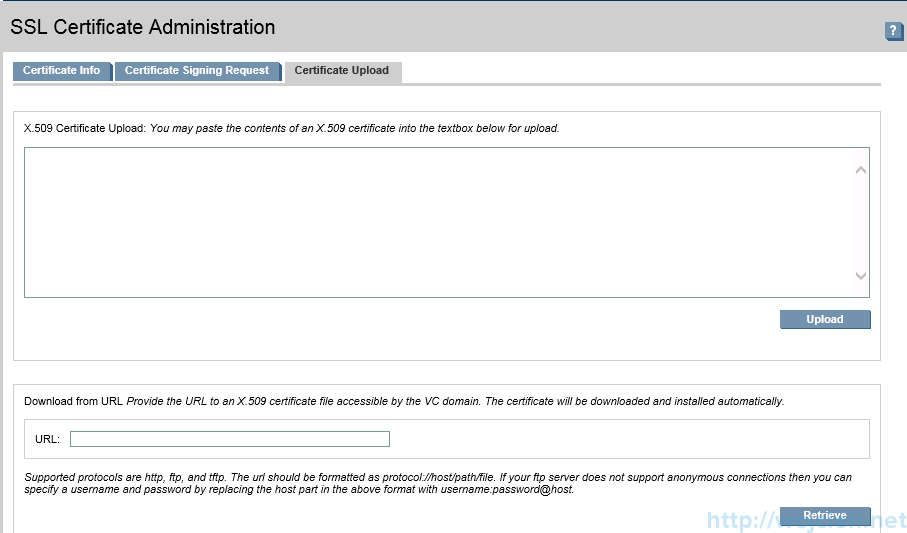The height and width of the screenshot is (533, 907).
Task: Click the paste-contents instruction text
Action: tap(355, 128)
